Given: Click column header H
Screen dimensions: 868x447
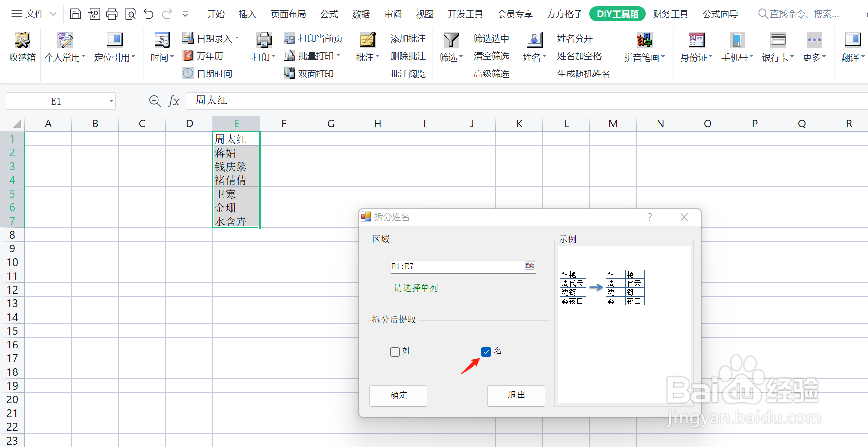Looking at the screenshot, I should click(x=377, y=124).
